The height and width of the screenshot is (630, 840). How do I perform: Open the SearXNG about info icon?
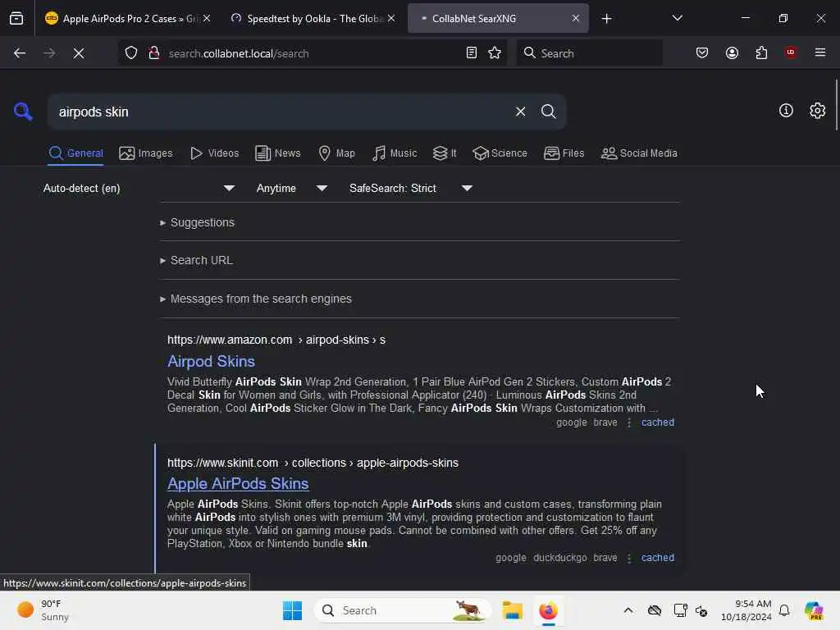[786, 111]
